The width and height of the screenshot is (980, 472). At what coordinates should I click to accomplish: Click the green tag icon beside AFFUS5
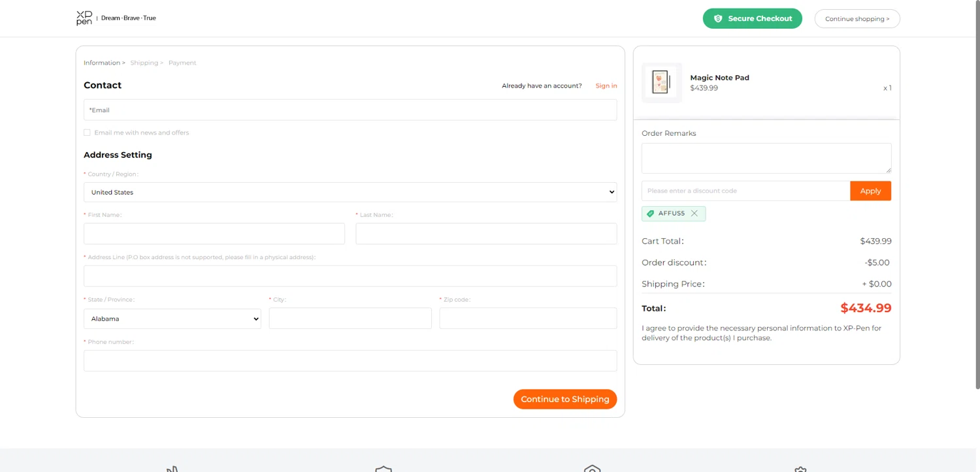(650, 213)
